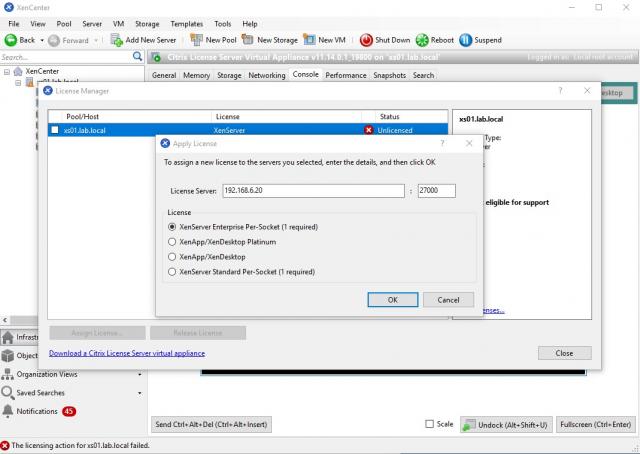Click the Fullscreen (Ctrl+Enter) button
The image size is (640, 454).
(596, 425)
